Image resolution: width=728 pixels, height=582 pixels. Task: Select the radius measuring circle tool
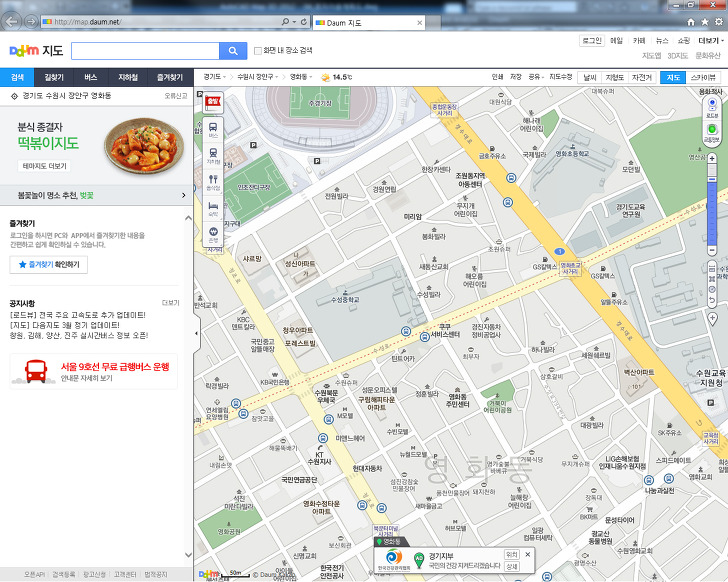click(x=712, y=290)
